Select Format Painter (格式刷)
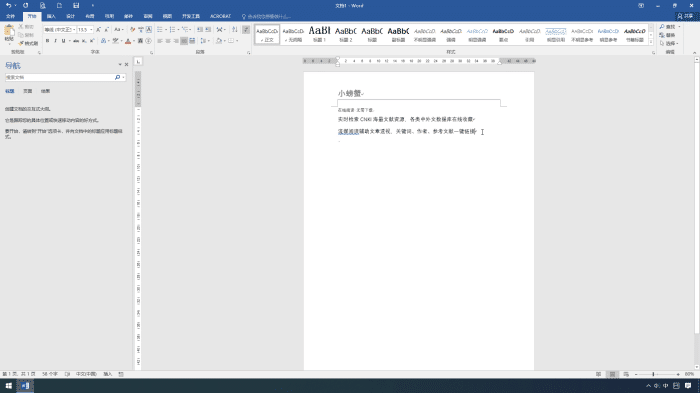The width and height of the screenshot is (700, 393). click(x=28, y=43)
